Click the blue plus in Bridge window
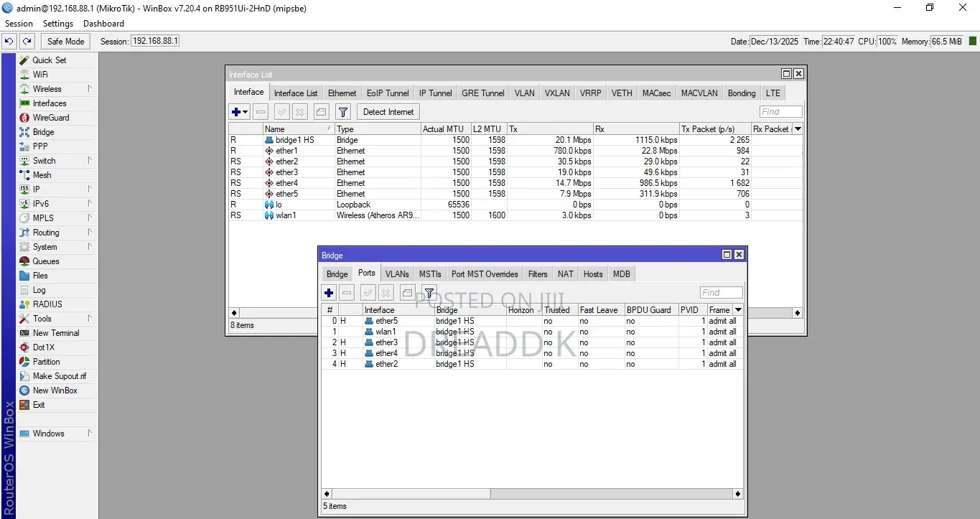980x519 pixels. pos(329,293)
